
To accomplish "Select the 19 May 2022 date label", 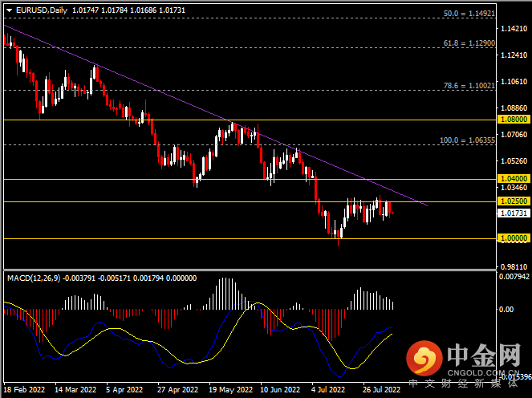I will [x=230, y=389].
